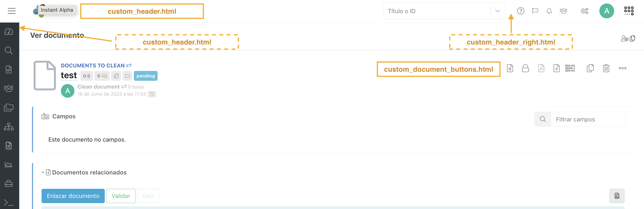Select the sidebar search tool
The width and height of the screenshot is (644, 209).
(x=9, y=50)
